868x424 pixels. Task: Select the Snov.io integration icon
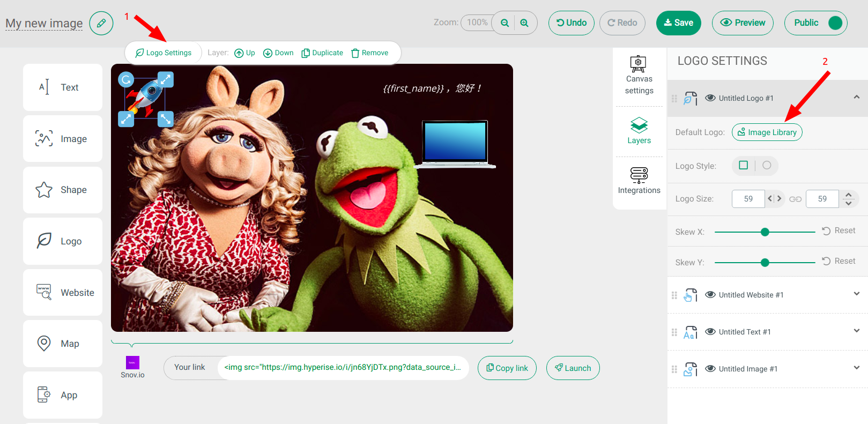(132, 363)
